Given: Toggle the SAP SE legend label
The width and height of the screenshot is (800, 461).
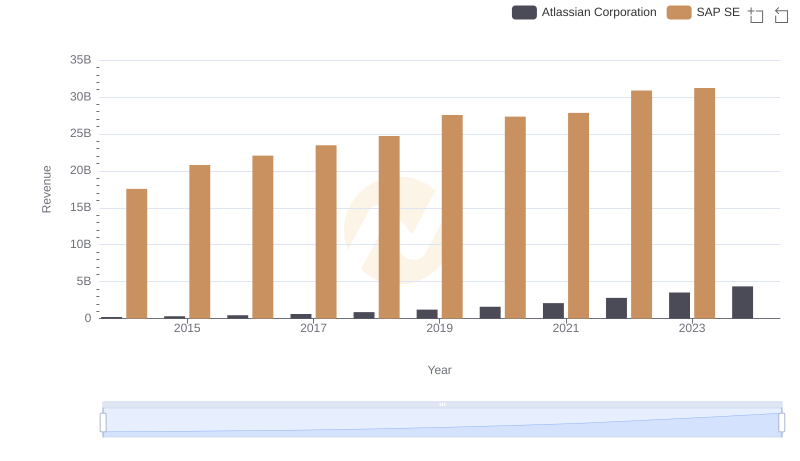Looking at the screenshot, I should click(x=718, y=12).
